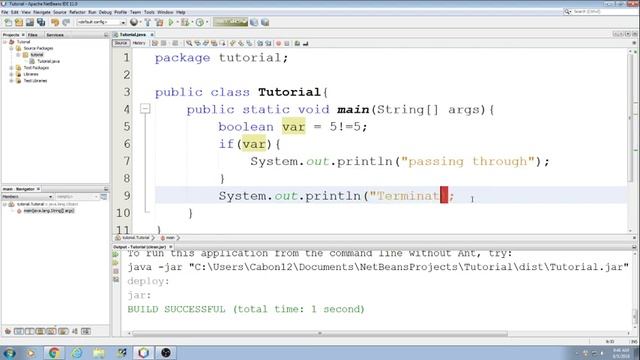Click the Internet Explorer taskbar icon
The width and height of the screenshot is (640, 360).
coord(77,353)
